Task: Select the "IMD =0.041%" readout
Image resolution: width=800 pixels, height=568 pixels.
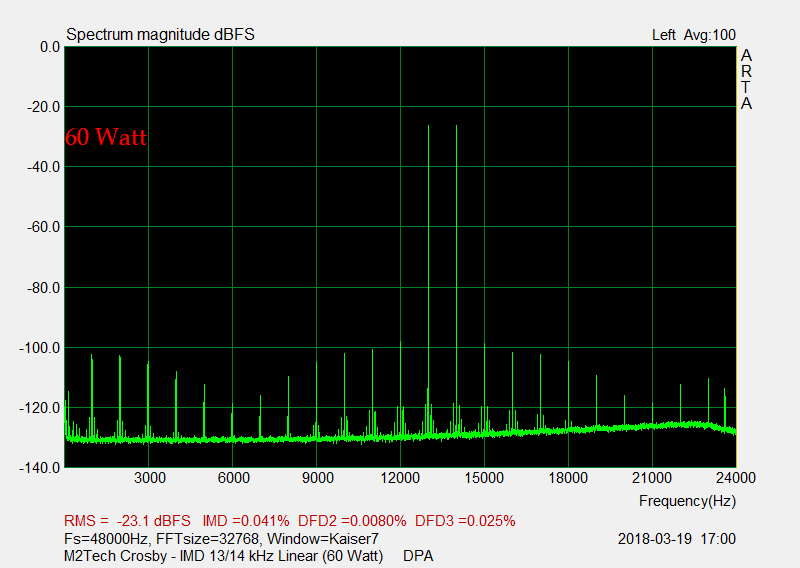Action: [246, 521]
